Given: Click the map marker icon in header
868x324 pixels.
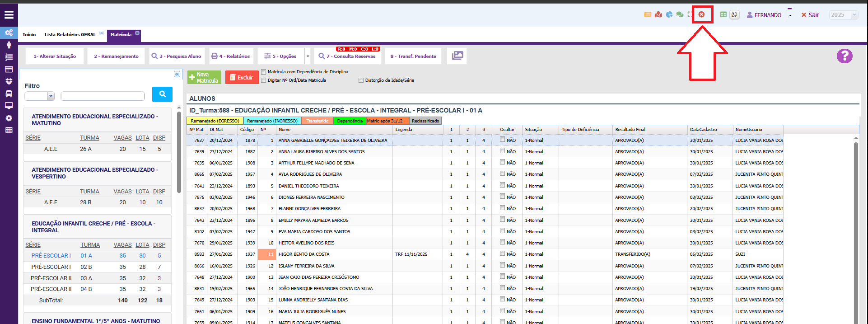Looking at the screenshot, I should click(658, 15).
